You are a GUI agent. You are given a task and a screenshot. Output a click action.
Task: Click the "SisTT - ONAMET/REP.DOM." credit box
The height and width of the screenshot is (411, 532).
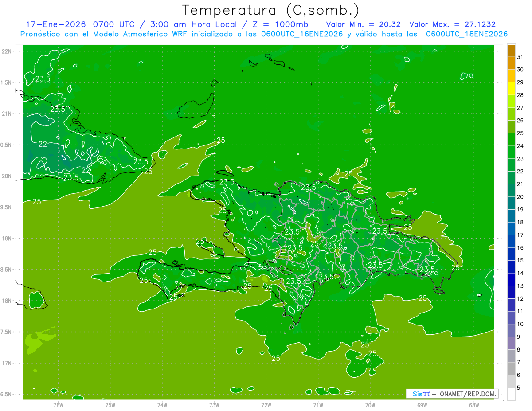point(452,394)
